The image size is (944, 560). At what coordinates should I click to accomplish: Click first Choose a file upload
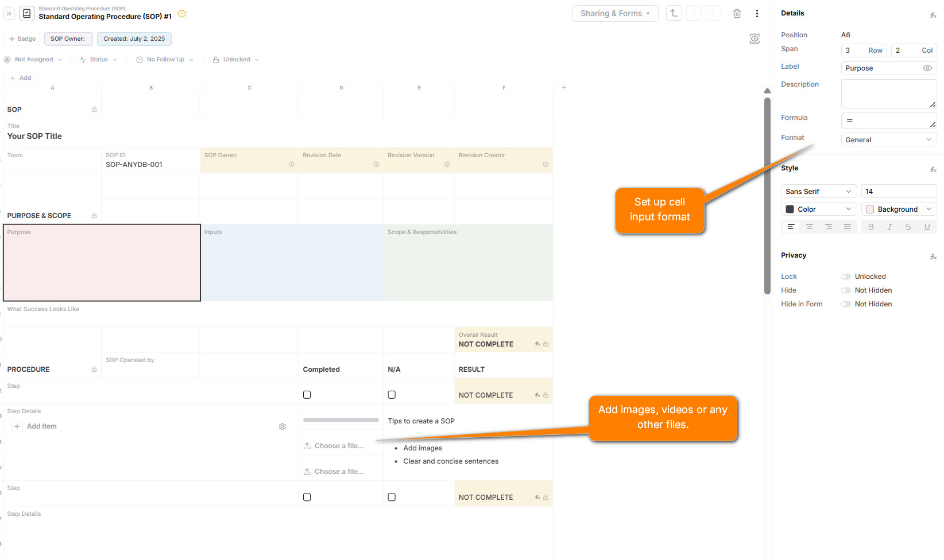click(334, 446)
